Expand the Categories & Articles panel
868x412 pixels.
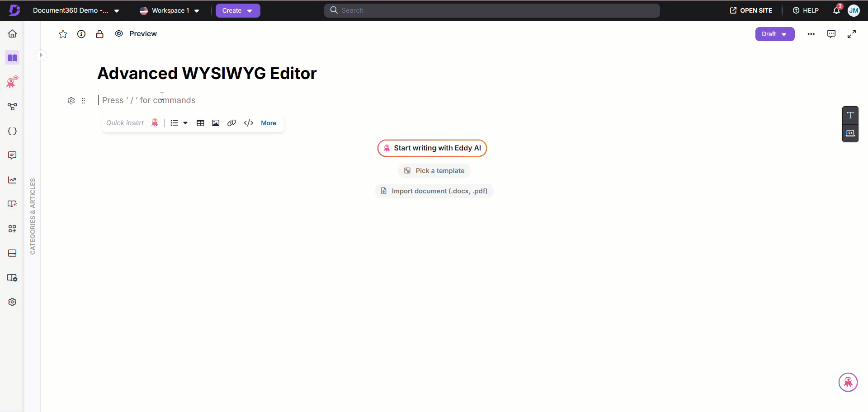click(x=41, y=55)
